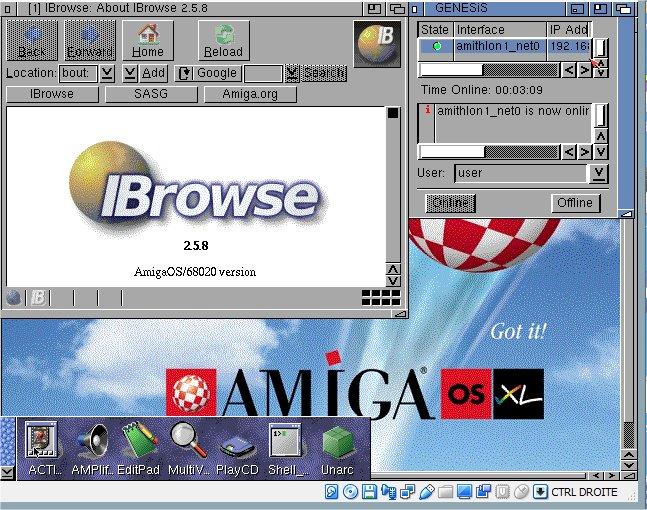The height and width of the screenshot is (510, 647).
Task: Click the interface list horizontal scrollbar
Action: pyautogui.click(x=489, y=70)
